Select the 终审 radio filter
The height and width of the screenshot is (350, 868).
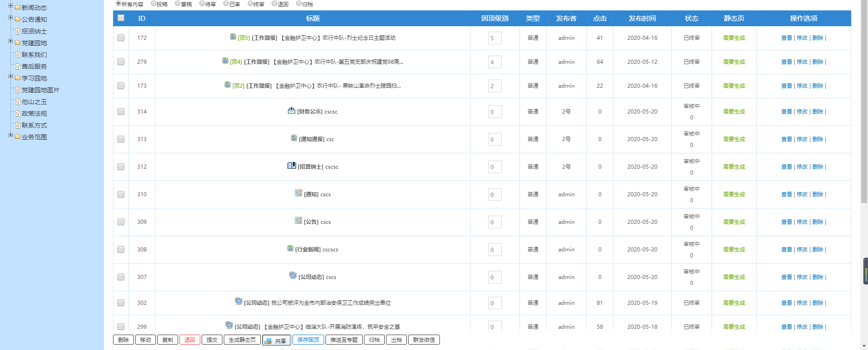[x=250, y=4]
